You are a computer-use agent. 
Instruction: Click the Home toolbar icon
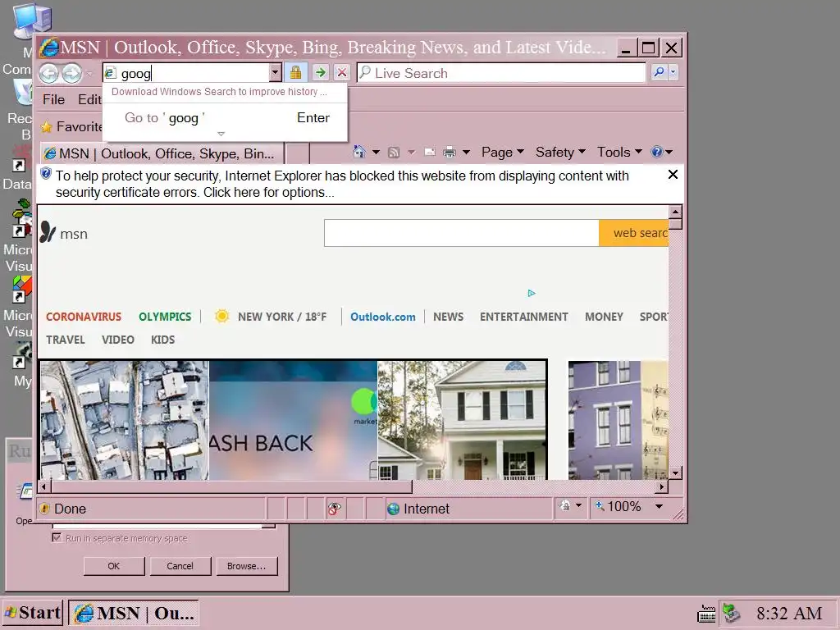(x=359, y=152)
